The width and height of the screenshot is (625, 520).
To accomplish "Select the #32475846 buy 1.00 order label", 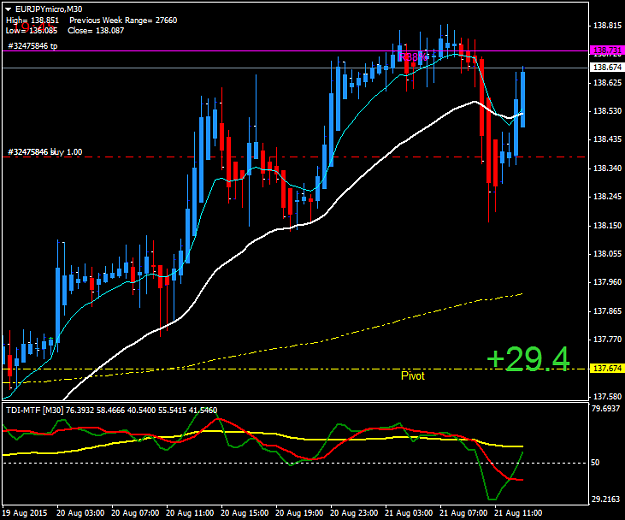I will pos(45,152).
